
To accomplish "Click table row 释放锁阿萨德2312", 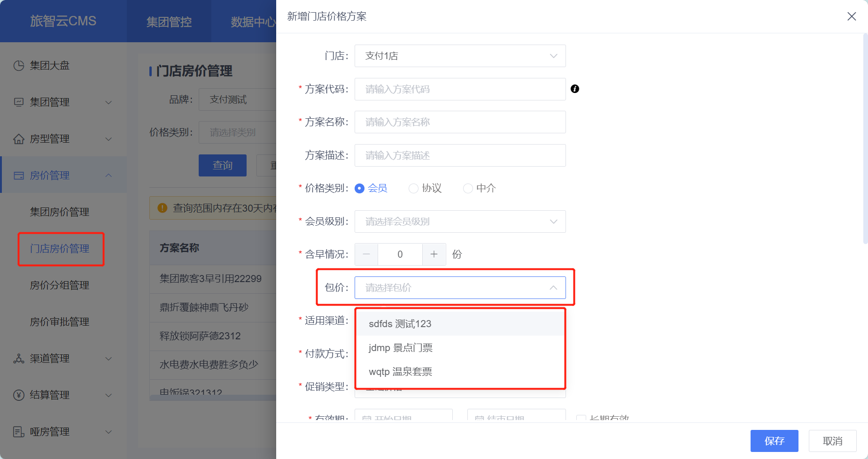I will 213,336.
